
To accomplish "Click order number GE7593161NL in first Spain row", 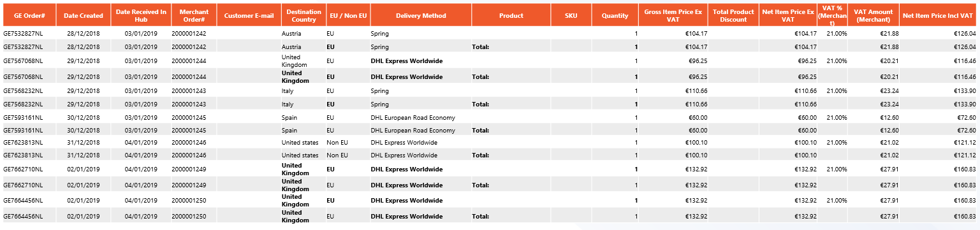I will [23, 118].
